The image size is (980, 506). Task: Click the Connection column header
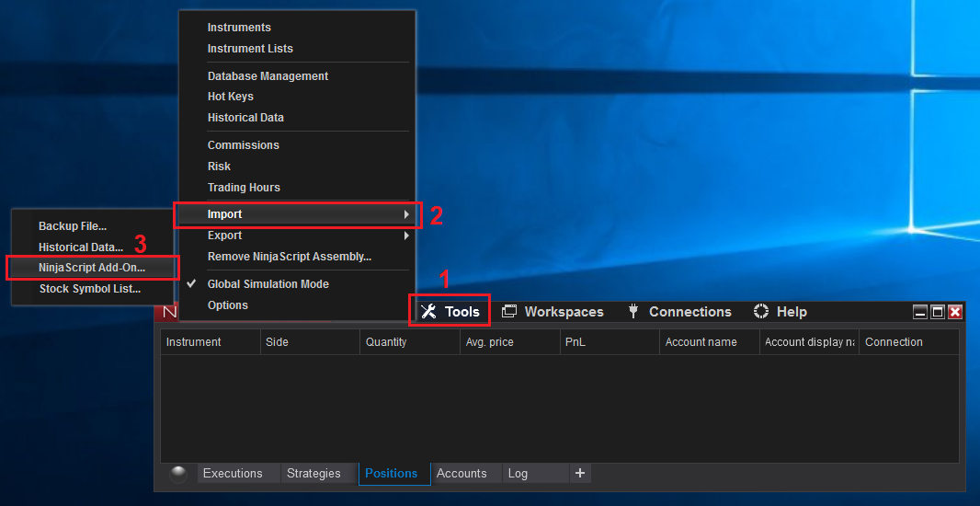point(909,342)
